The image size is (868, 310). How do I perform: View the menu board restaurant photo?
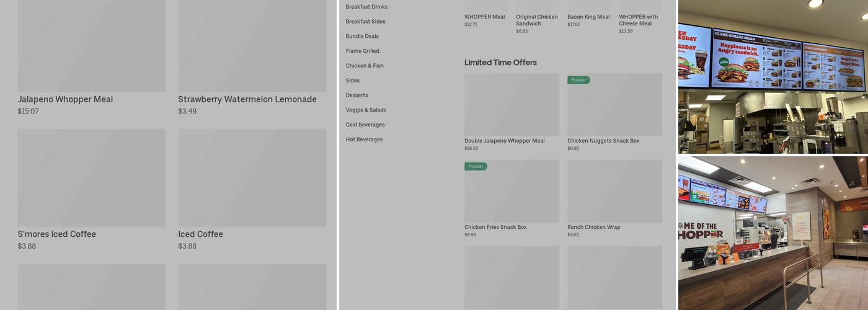pos(773,76)
